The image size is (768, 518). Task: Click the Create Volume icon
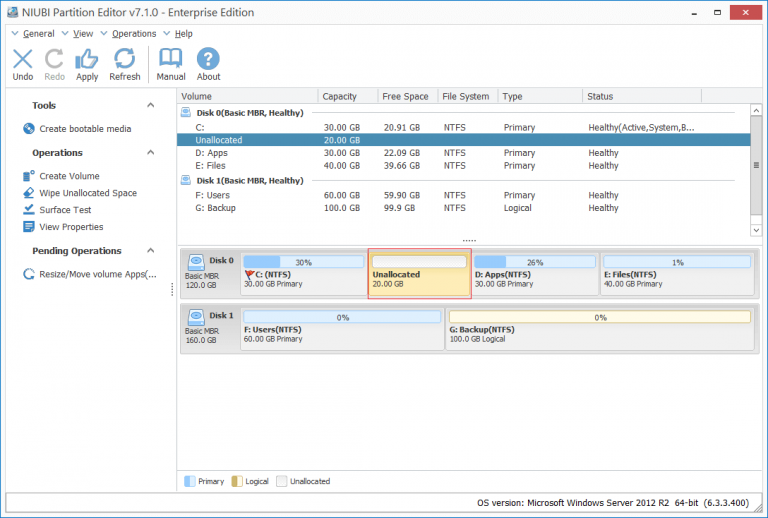[x=28, y=176]
